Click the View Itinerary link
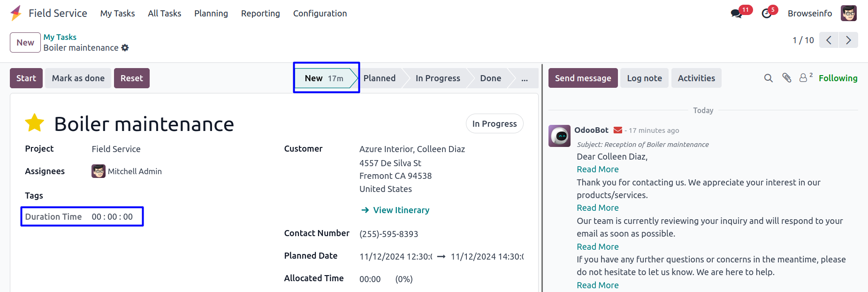Viewport: 868px width, 292px height. [x=401, y=210]
